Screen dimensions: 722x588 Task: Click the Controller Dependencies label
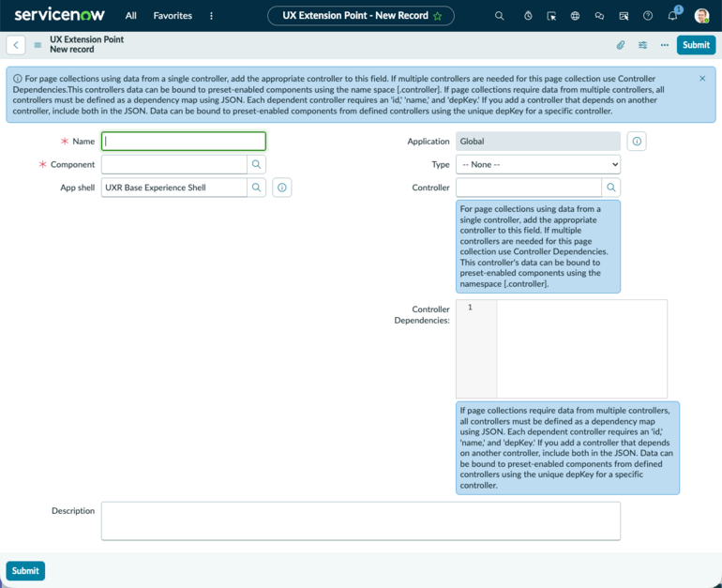tap(422, 314)
